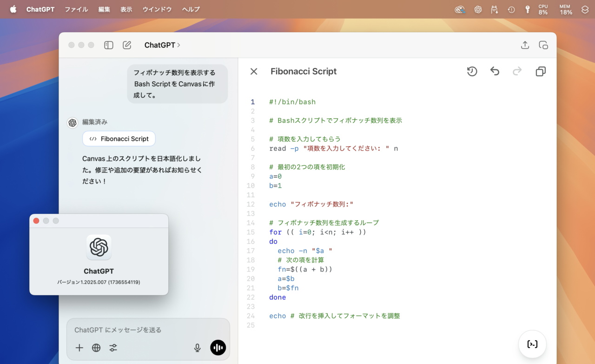Click the key-shaped menu bar icon

(528, 9)
